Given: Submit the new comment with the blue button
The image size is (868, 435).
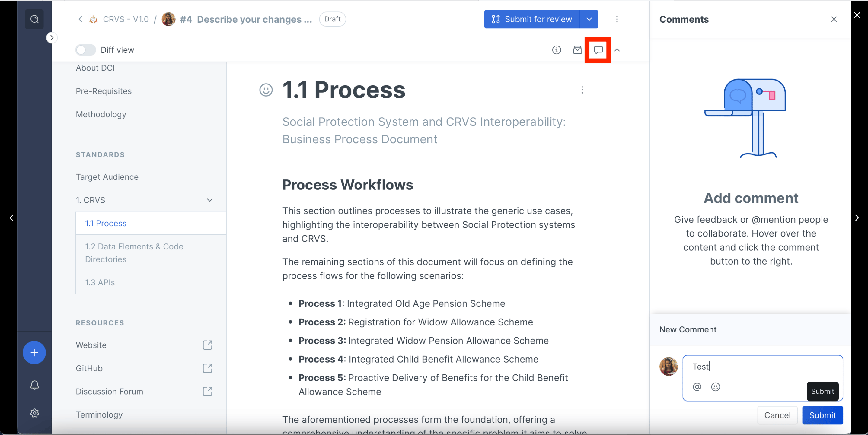Looking at the screenshot, I should (822, 415).
